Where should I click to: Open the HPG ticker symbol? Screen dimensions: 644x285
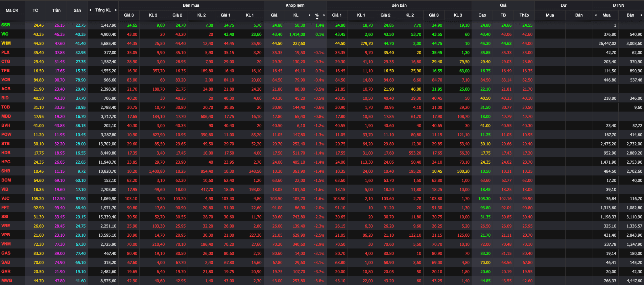[x=6, y=162]
